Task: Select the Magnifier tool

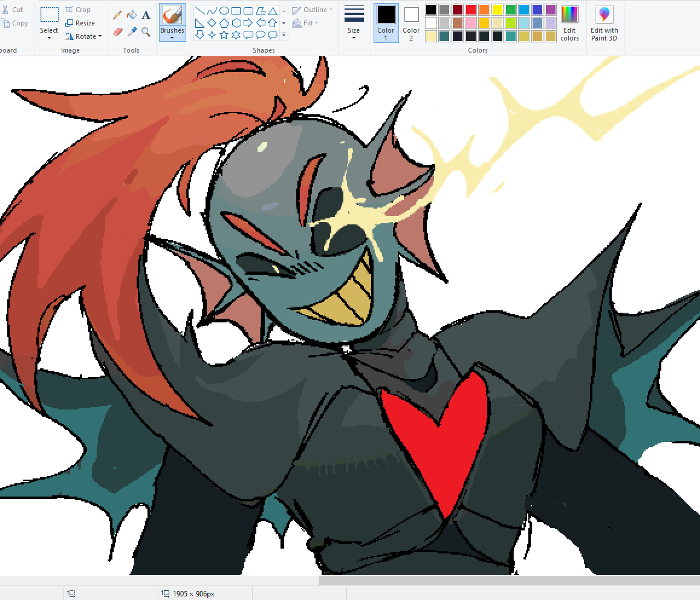Action: tap(146, 31)
